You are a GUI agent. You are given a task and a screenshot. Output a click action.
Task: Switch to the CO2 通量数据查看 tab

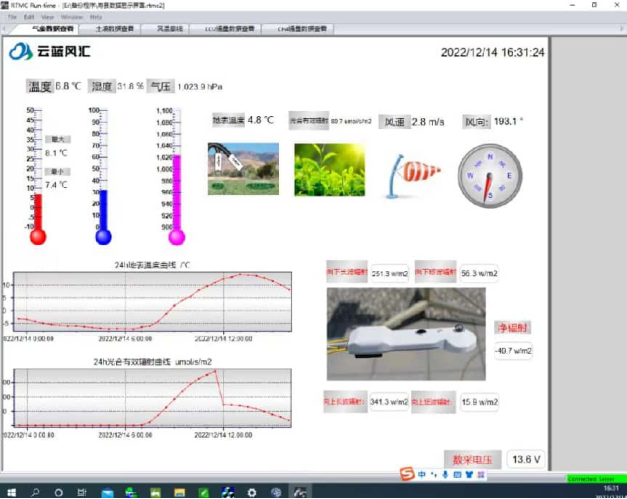(229, 29)
